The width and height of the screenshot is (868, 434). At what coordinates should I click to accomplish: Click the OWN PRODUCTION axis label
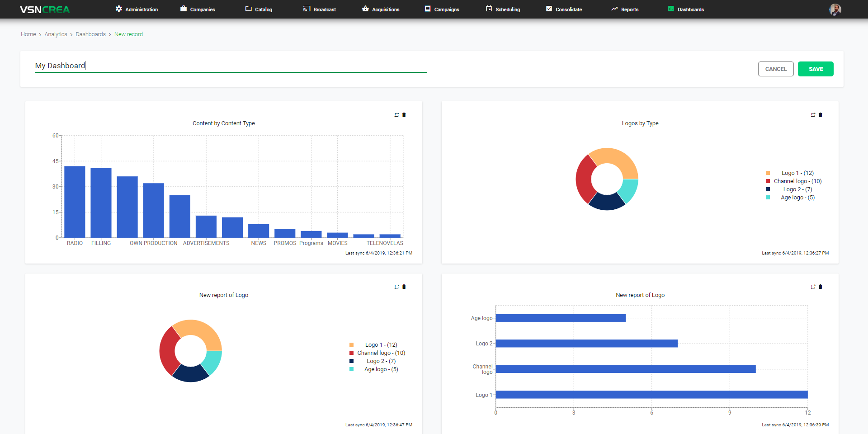pos(154,243)
